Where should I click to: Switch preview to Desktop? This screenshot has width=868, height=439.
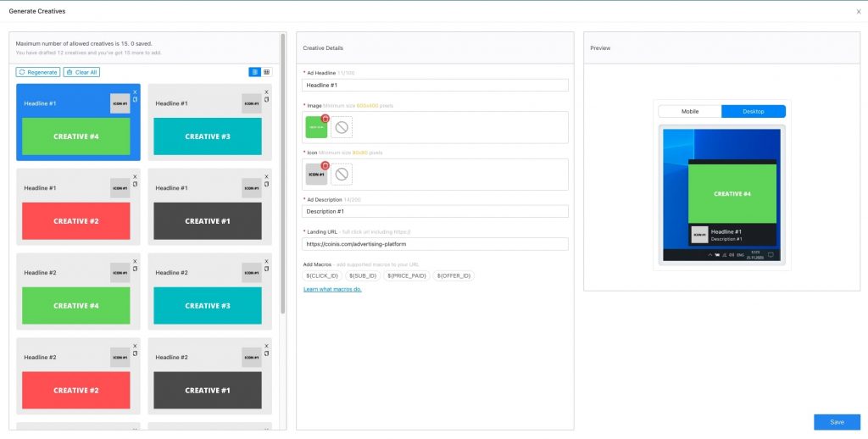pyautogui.click(x=753, y=111)
